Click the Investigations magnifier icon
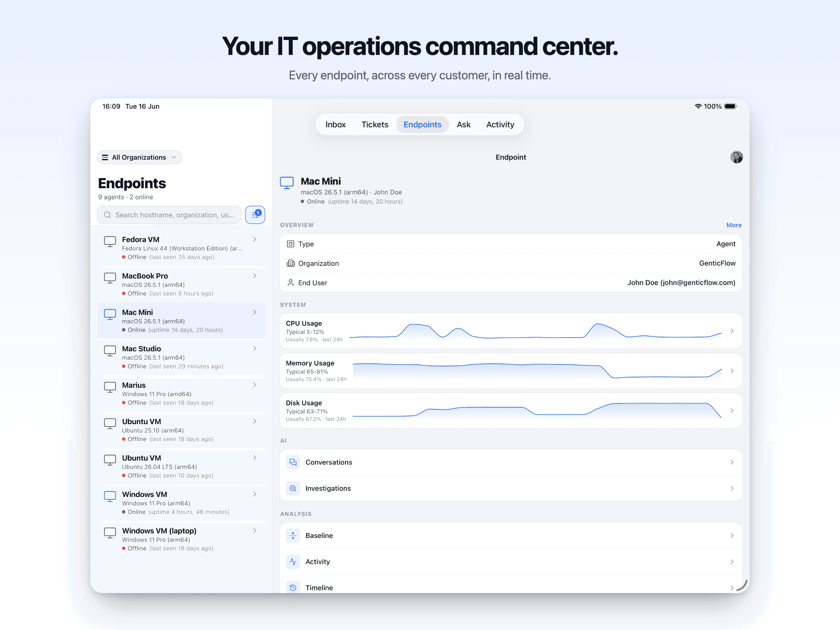The width and height of the screenshot is (840, 630). click(x=293, y=488)
